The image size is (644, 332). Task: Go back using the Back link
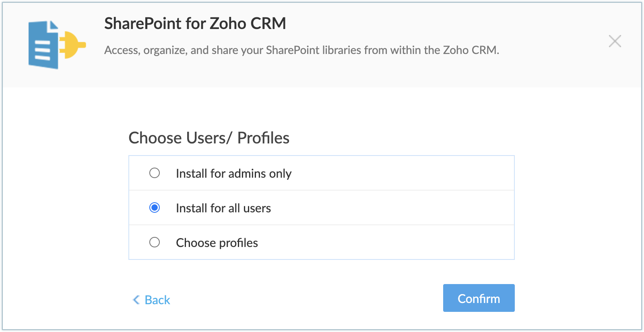click(x=152, y=300)
